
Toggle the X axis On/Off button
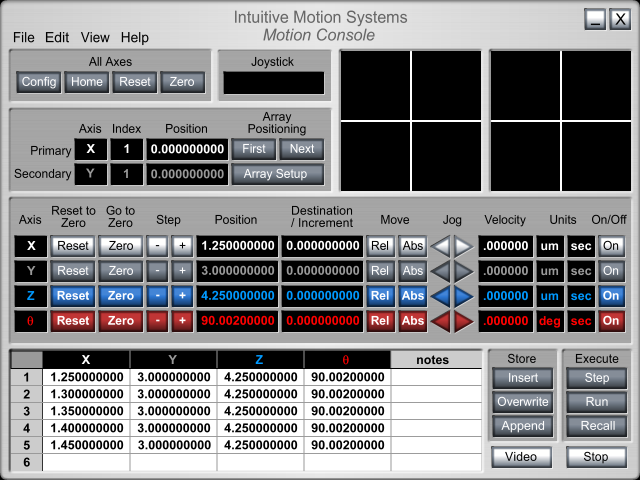611,246
